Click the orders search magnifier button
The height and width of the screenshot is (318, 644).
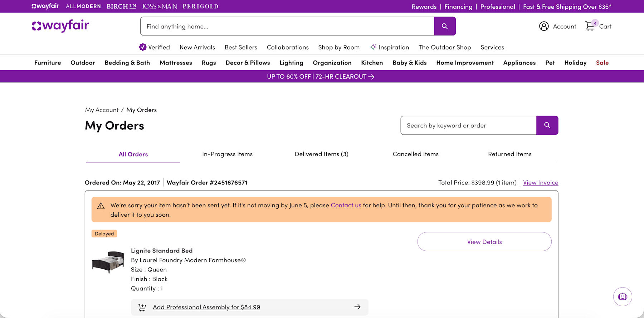click(x=547, y=125)
